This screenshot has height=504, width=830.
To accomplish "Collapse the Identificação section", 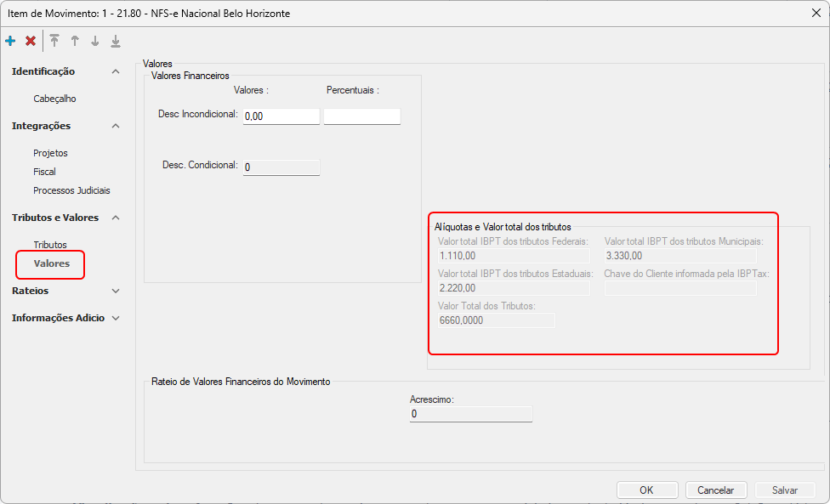I will click(x=116, y=71).
